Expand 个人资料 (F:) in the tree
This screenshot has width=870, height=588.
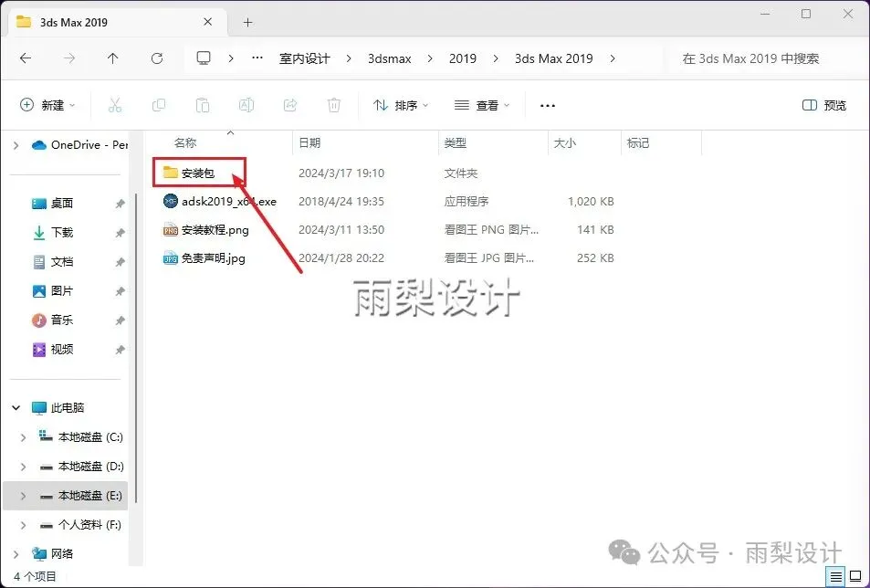[24, 525]
